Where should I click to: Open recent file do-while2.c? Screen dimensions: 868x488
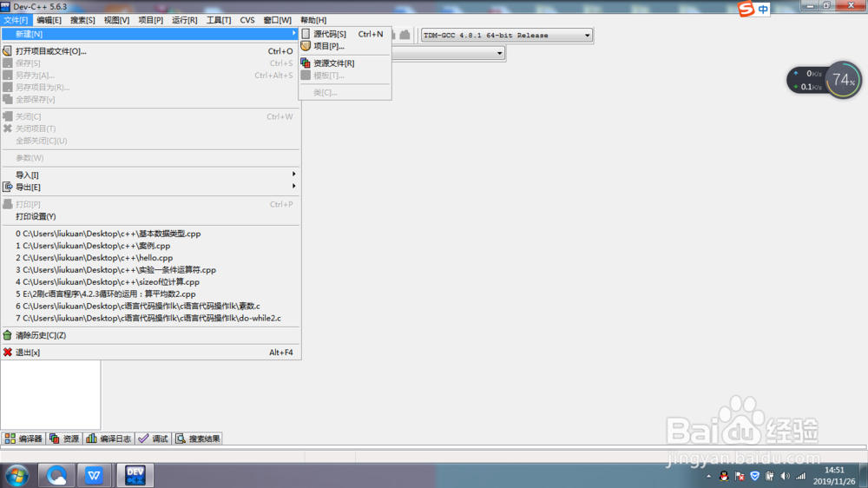pos(150,318)
